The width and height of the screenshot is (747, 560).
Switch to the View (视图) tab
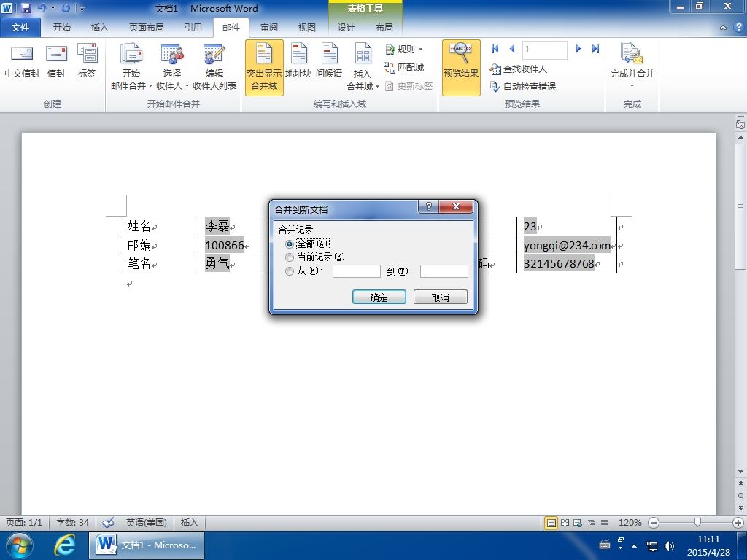pos(307,28)
